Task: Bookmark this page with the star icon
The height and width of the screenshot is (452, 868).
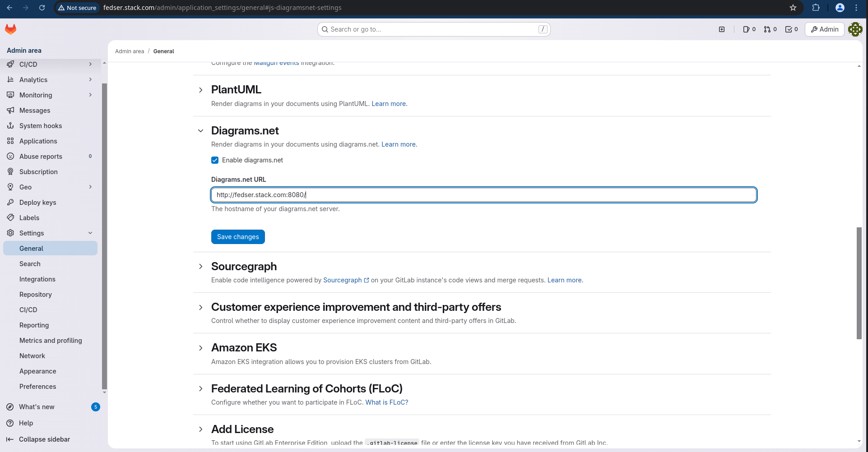Action: coord(793,8)
